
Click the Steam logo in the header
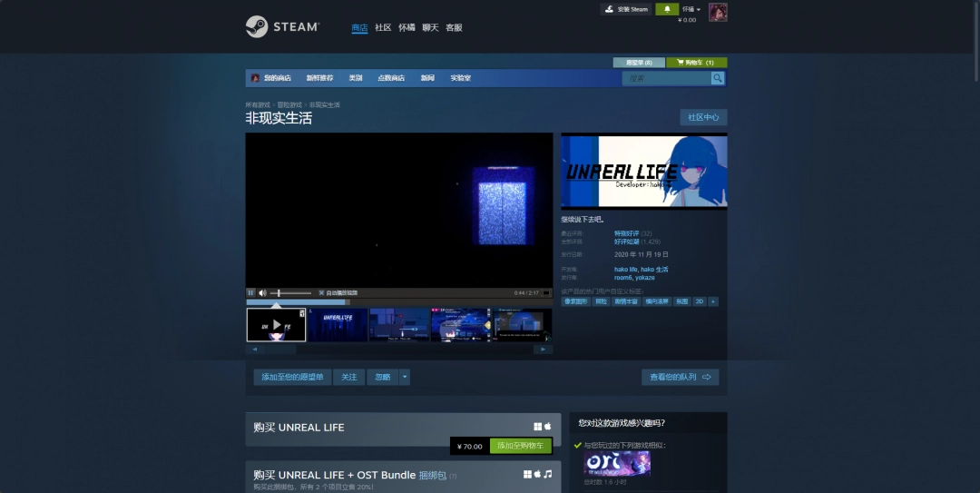(x=281, y=27)
